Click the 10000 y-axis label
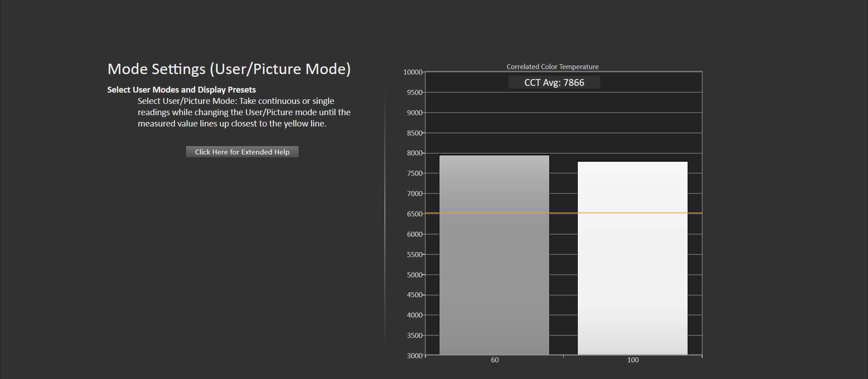Image resolution: width=868 pixels, height=379 pixels. coord(413,72)
